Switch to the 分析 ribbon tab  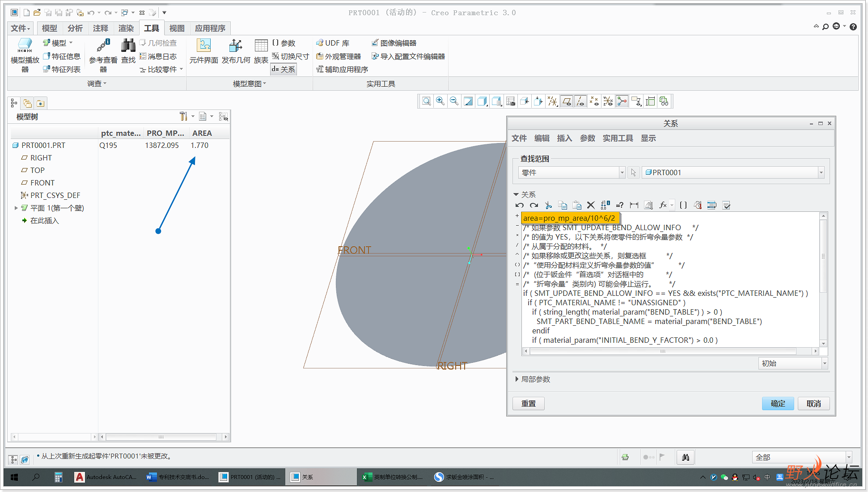(x=75, y=28)
